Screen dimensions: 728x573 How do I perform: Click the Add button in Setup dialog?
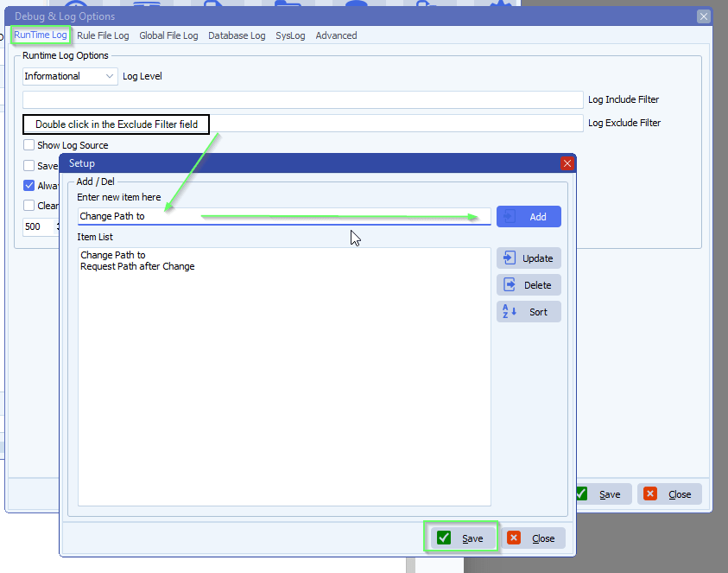click(529, 217)
